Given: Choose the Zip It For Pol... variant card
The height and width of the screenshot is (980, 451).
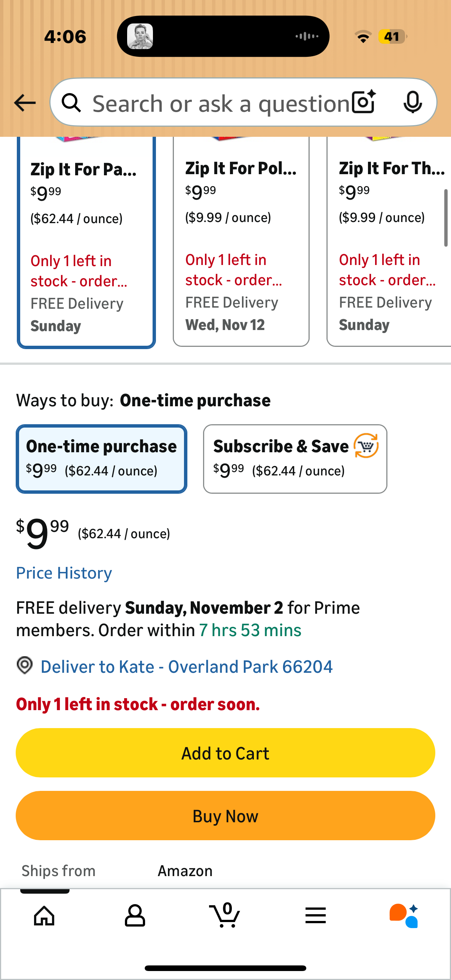Looking at the screenshot, I should (241, 243).
